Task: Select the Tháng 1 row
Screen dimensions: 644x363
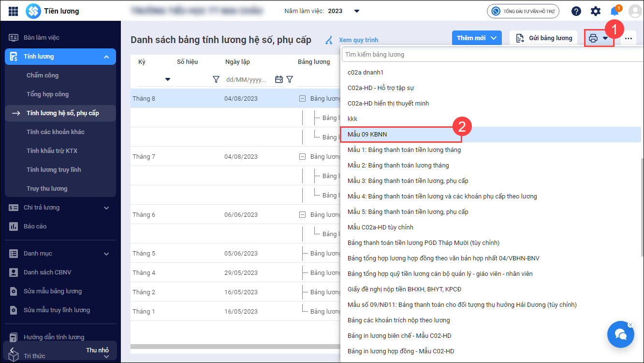Action: (x=235, y=311)
